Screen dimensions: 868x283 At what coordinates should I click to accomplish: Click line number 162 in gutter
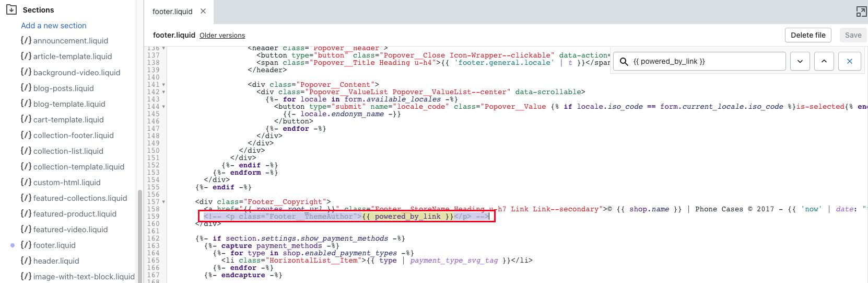coord(154,239)
